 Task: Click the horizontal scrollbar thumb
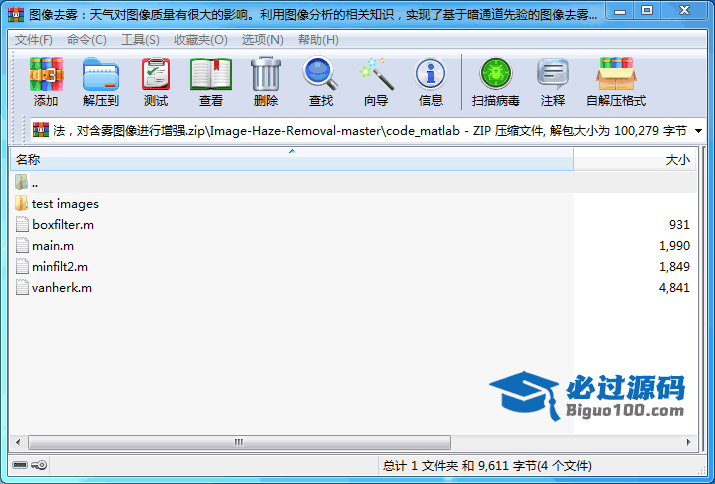pyautogui.click(x=239, y=442)
